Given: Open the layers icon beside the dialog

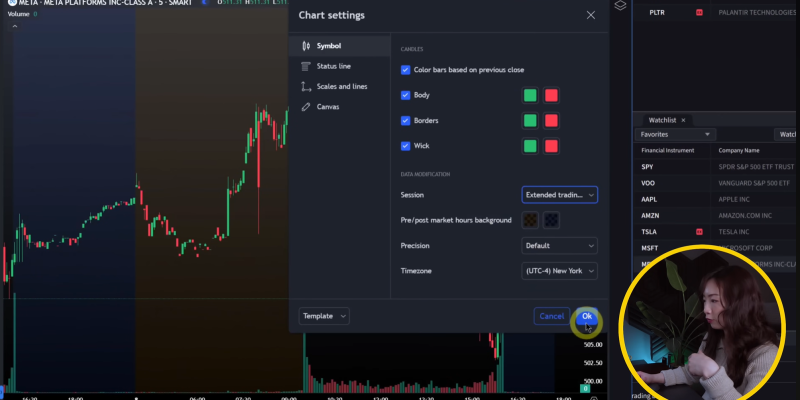Looking at the screenshot, I should tap(620, 6).
